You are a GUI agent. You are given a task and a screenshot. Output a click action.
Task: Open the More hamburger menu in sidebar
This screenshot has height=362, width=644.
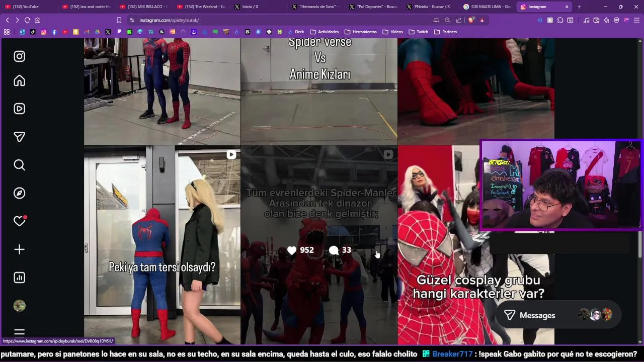(x=19, y=332)
